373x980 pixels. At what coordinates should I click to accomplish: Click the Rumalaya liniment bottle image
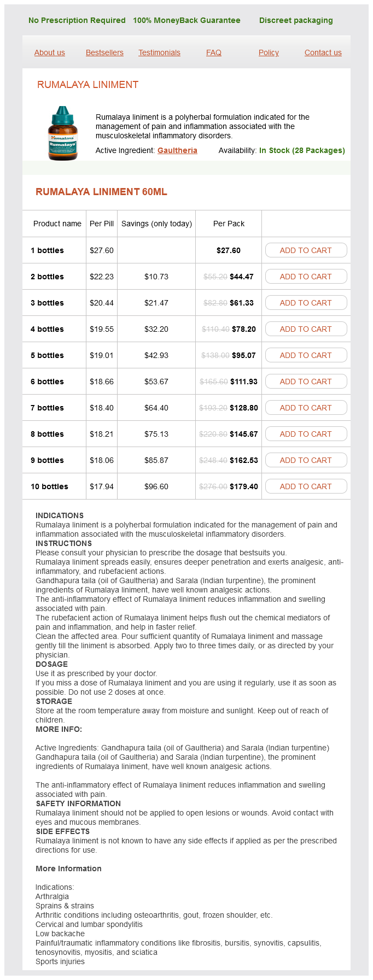coord(63,133)
